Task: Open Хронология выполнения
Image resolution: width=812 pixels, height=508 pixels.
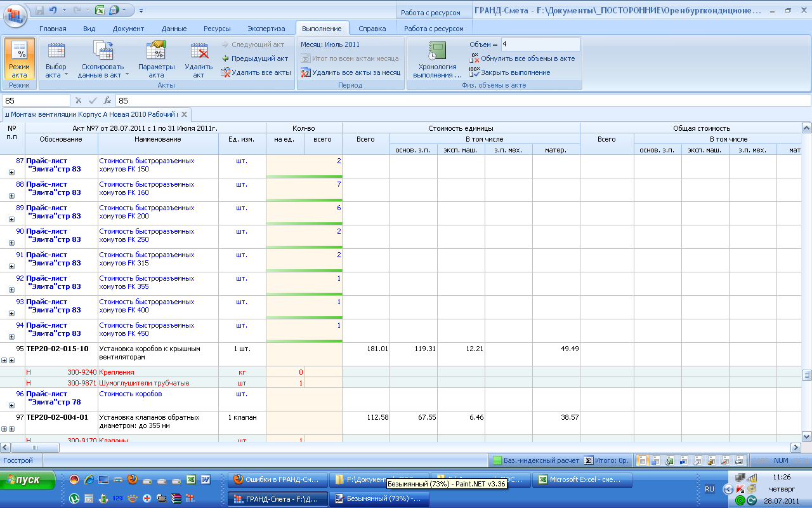Action: click(x=437, y=59)
